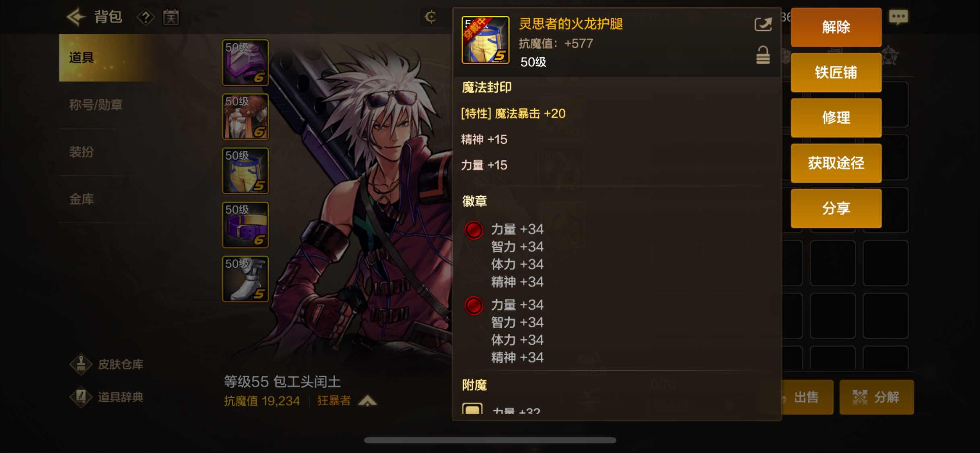980x453 pixels.
Task: Click the 获取途径 button
Action: (836, 163)
